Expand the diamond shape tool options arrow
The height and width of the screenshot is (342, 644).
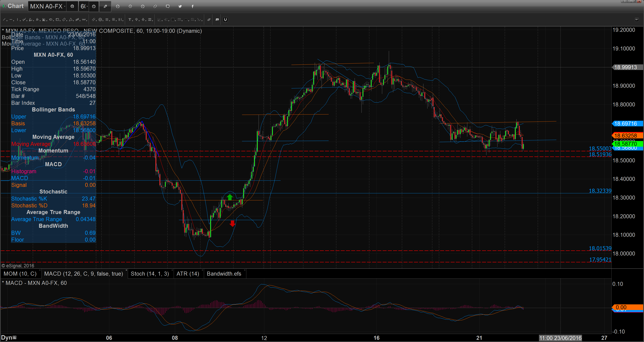67,21
